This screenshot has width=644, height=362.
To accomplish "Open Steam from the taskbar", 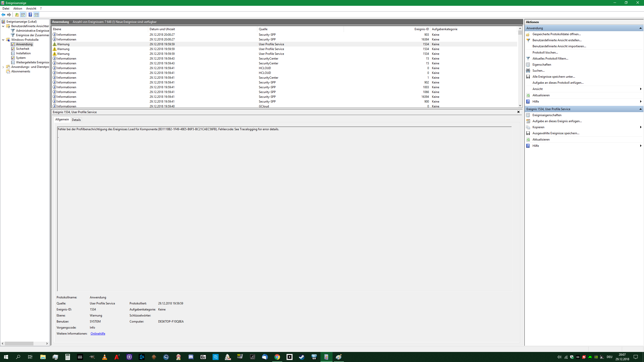I will coord(302,357).
